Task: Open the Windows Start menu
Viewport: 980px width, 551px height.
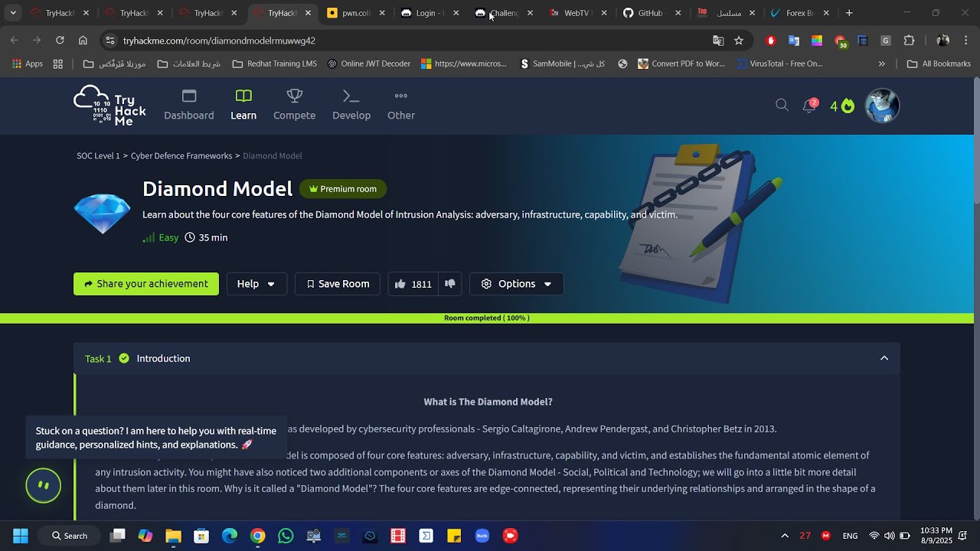Action: (x=21, y=536)
